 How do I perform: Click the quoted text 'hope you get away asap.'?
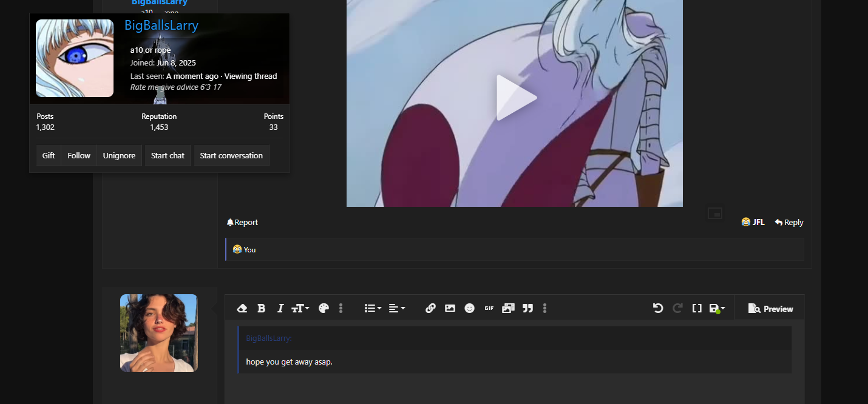pyautogui.click(x=289, y=362)
